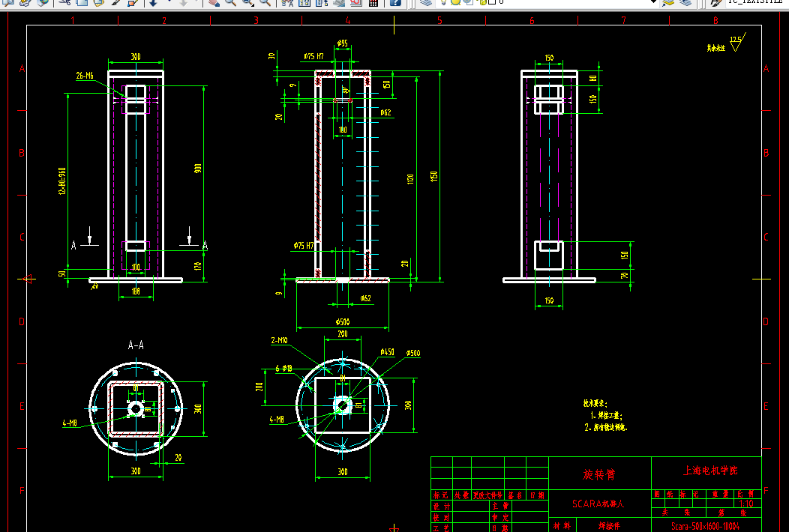Open the Properties palette icon
Image resolution: width=789 pixels, height=532 pixels.
pyautogui.click(x=287, y=2)
